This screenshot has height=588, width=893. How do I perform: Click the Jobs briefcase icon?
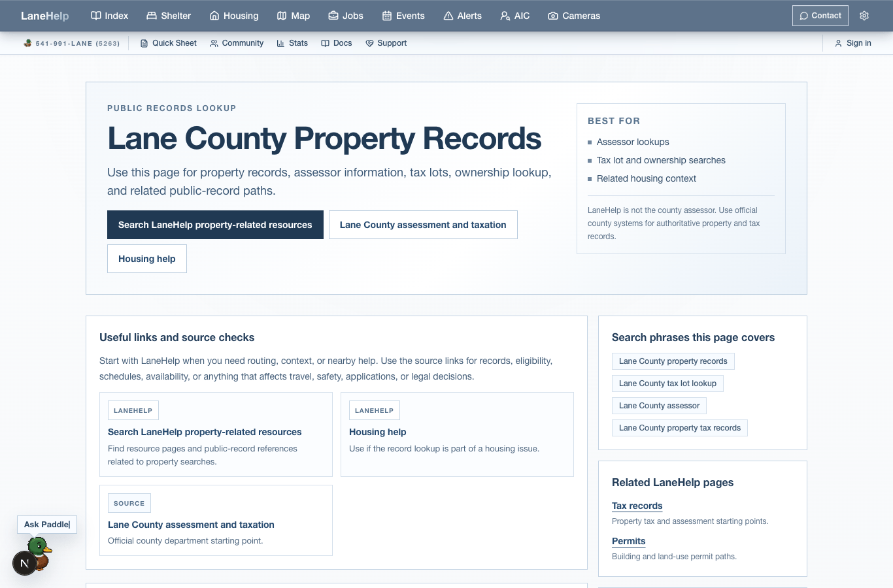click(x=333, y=16)
